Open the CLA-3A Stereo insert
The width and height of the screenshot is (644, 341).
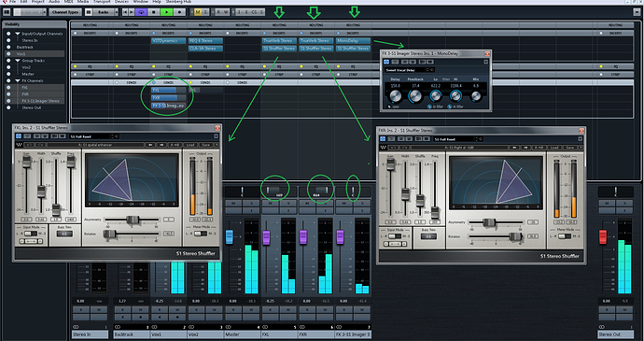point(205,49)
